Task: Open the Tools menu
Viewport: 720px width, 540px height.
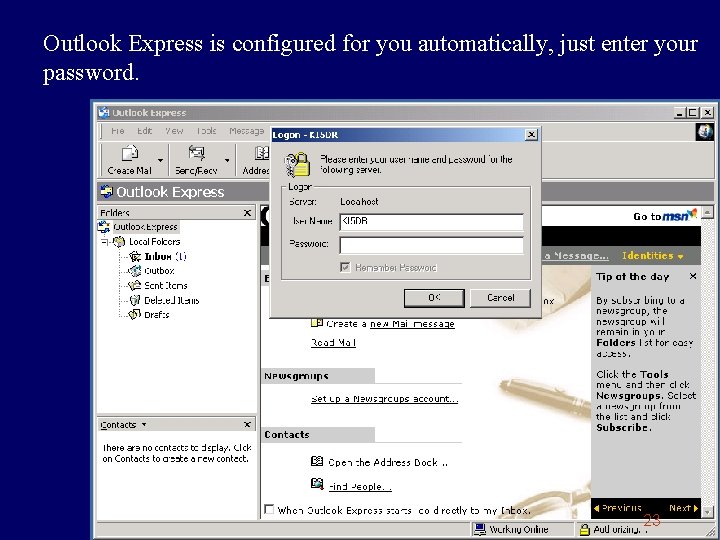Action: click(x=206, y=131)
